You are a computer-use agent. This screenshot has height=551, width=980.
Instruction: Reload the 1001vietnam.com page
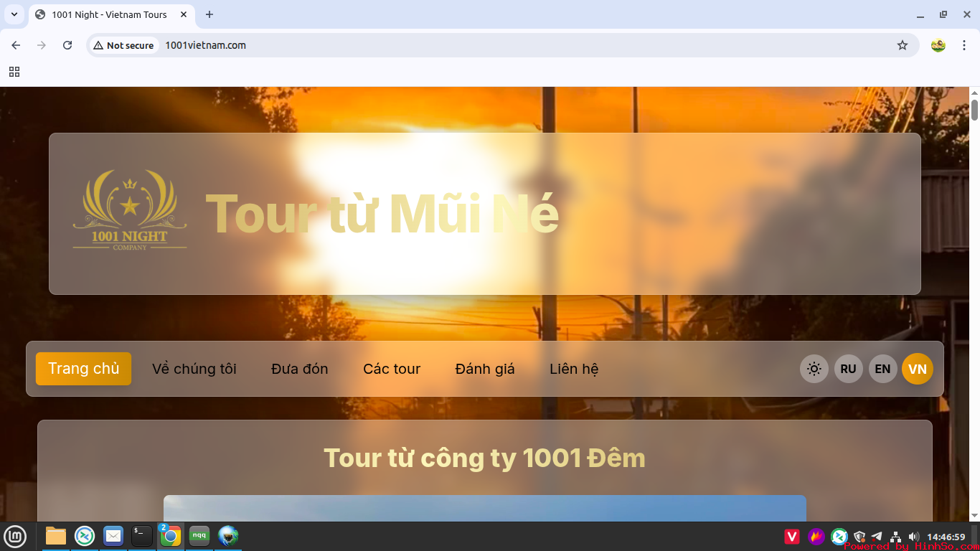click(x=67, y=44)
